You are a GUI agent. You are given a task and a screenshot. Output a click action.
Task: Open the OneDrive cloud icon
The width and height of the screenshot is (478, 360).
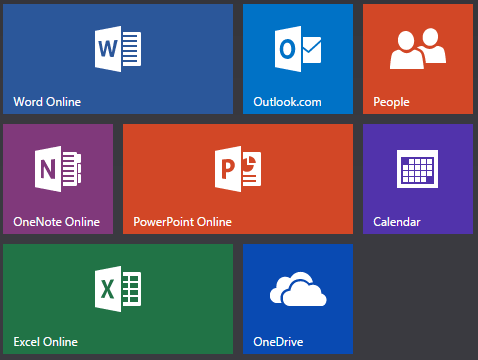[x=298, y=289]
